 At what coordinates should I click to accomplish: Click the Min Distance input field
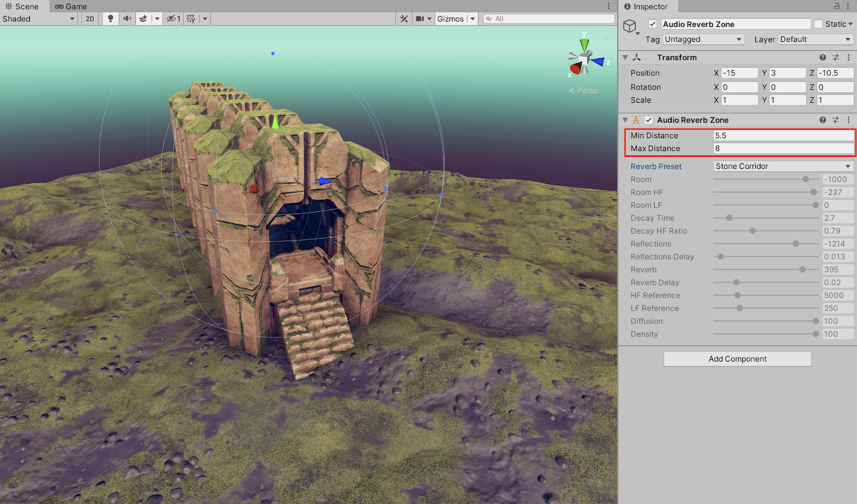[x=783, y=136]
